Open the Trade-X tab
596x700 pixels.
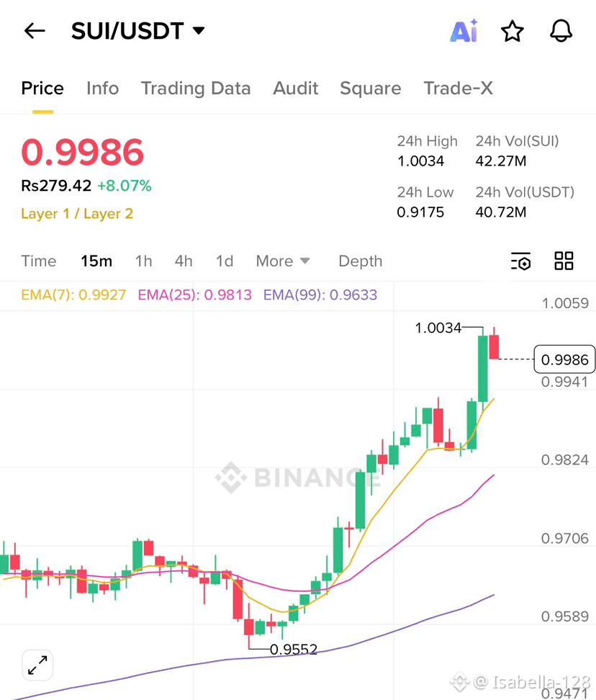tap(458, 89)
